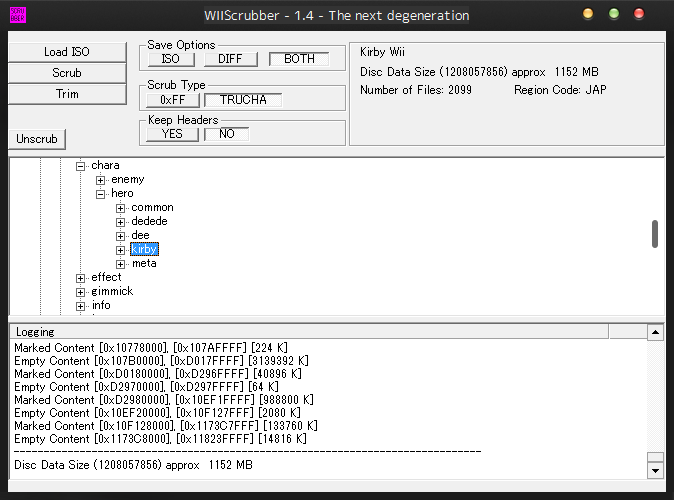Click log line 'Marked Content [0x10778000]'

pyautogui.click(x=151, y=348)
